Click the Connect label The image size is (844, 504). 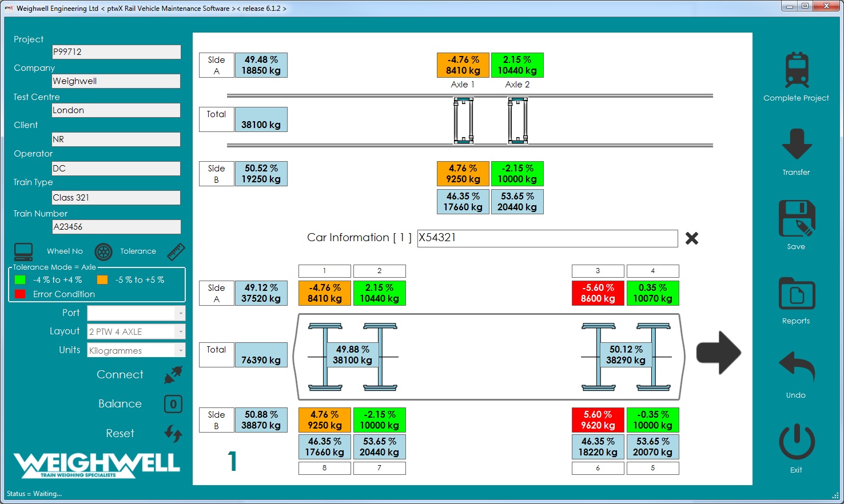point(120,375)
